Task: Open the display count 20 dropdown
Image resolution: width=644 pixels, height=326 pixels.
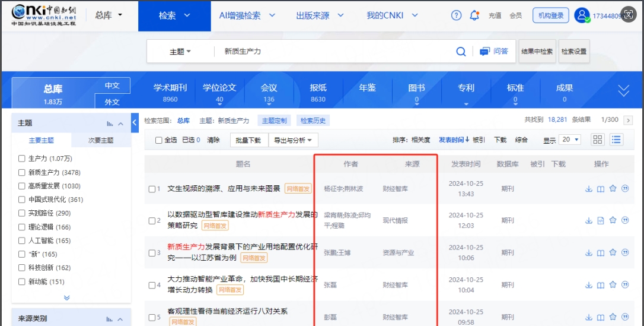Action: click(570, 140)
